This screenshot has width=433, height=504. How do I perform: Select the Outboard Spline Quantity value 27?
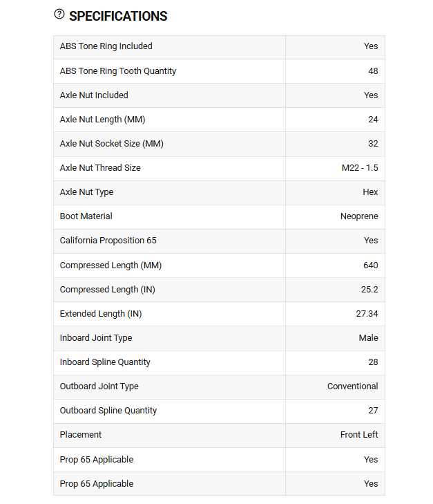[x=373, y=411]
